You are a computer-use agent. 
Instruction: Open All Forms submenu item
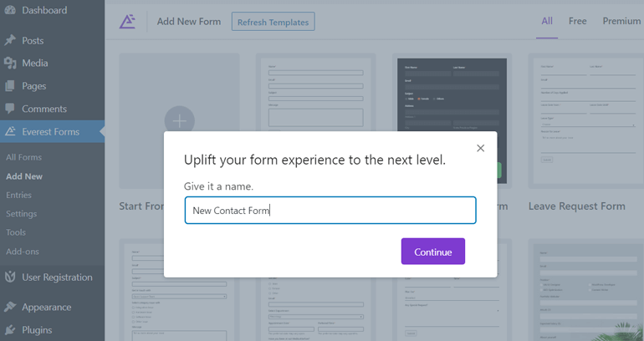[x=23, y=157]
